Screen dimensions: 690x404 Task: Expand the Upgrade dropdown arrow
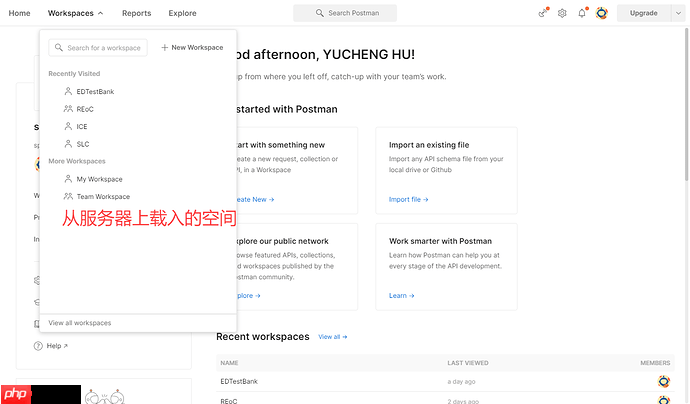point(678,13)
